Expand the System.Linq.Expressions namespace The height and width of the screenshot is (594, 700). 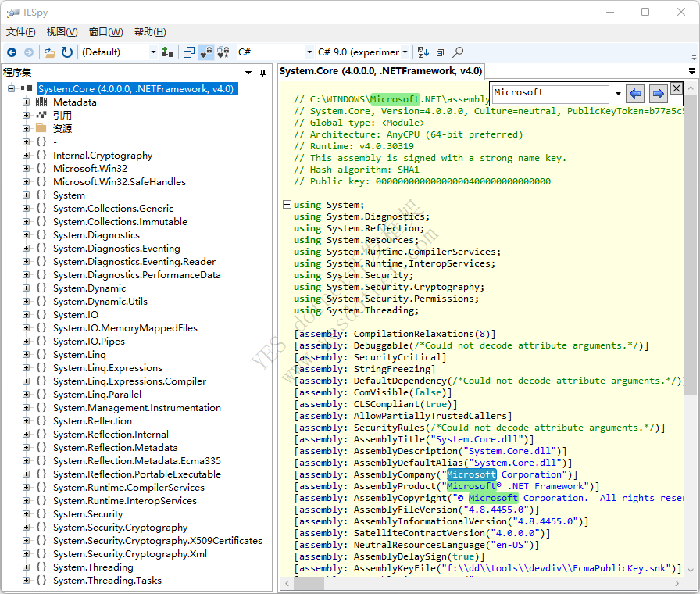pyautogui.click(x=27, y=368)
